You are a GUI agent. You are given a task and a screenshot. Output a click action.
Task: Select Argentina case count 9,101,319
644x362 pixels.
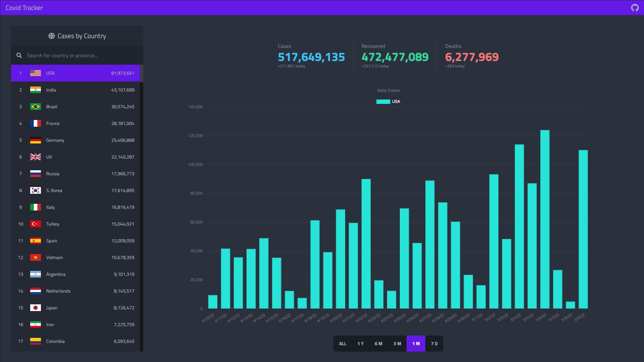(124, 274)
